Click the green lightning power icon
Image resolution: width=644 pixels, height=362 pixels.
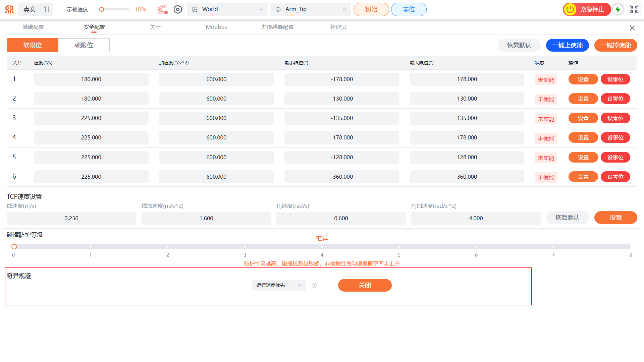coord(618,9)
